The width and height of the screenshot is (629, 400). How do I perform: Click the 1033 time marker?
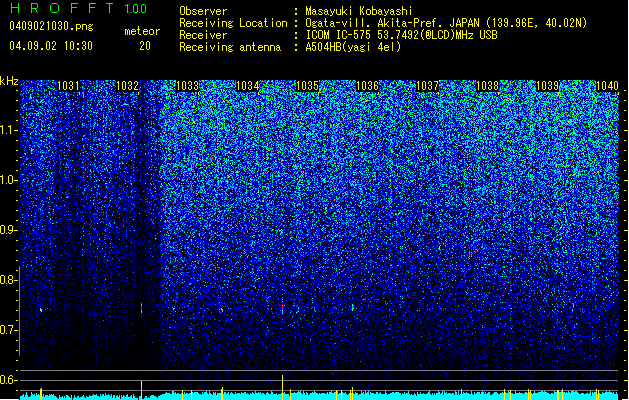coord(187,86)
